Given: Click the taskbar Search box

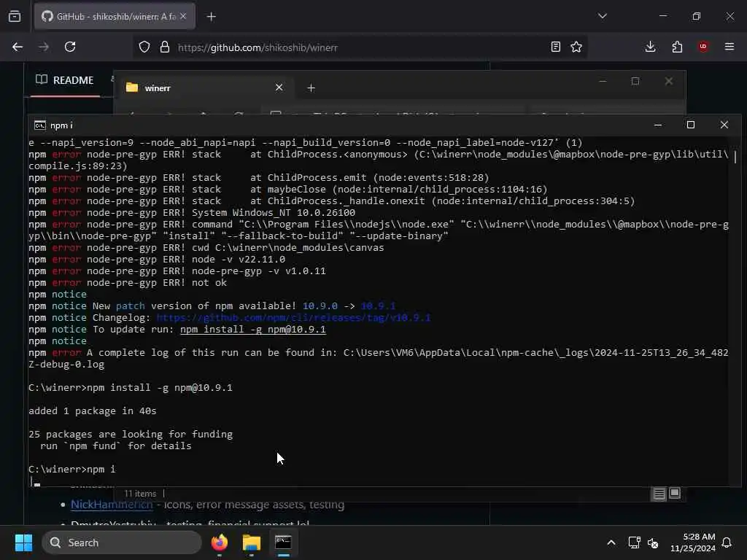Looking at the screenshot, I should coord(122,542).
